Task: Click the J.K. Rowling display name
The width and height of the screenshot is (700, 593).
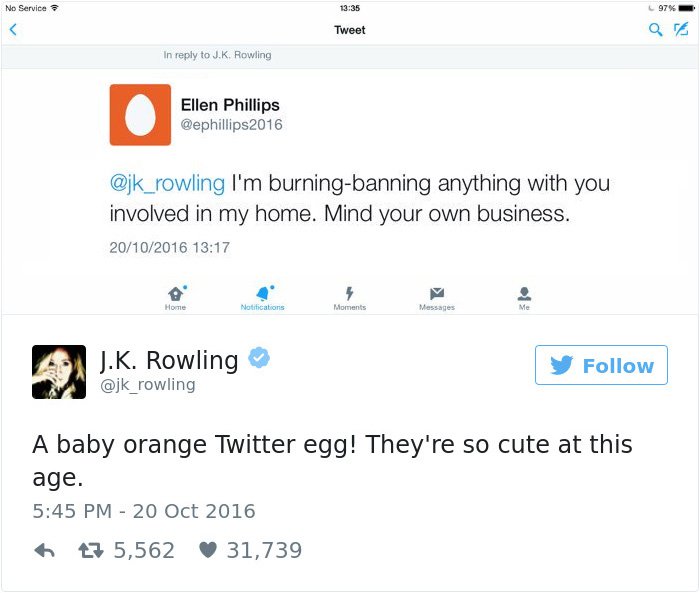Action: (x=169, y=359)
